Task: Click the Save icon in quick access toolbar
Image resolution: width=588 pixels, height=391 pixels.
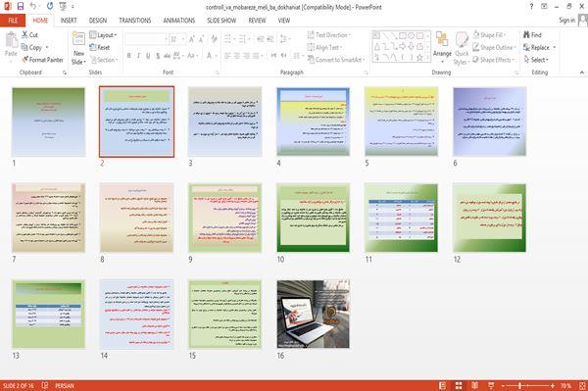Action: [x=21, y=6]
